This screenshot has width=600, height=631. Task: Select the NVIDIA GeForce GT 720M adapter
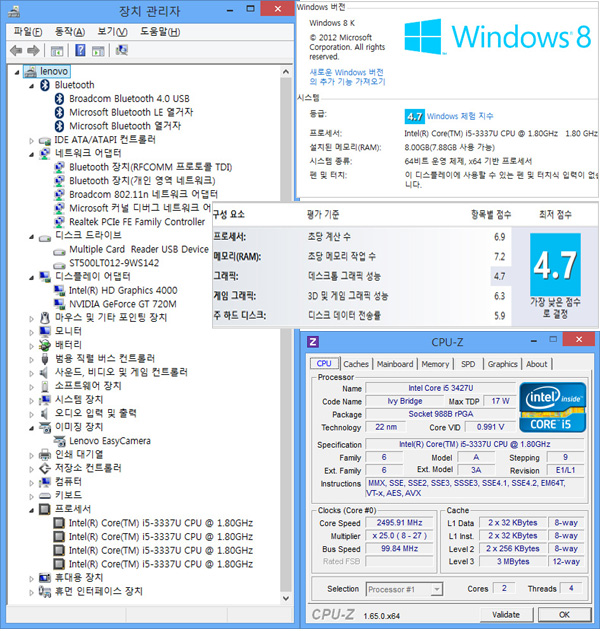coord(122,304)
